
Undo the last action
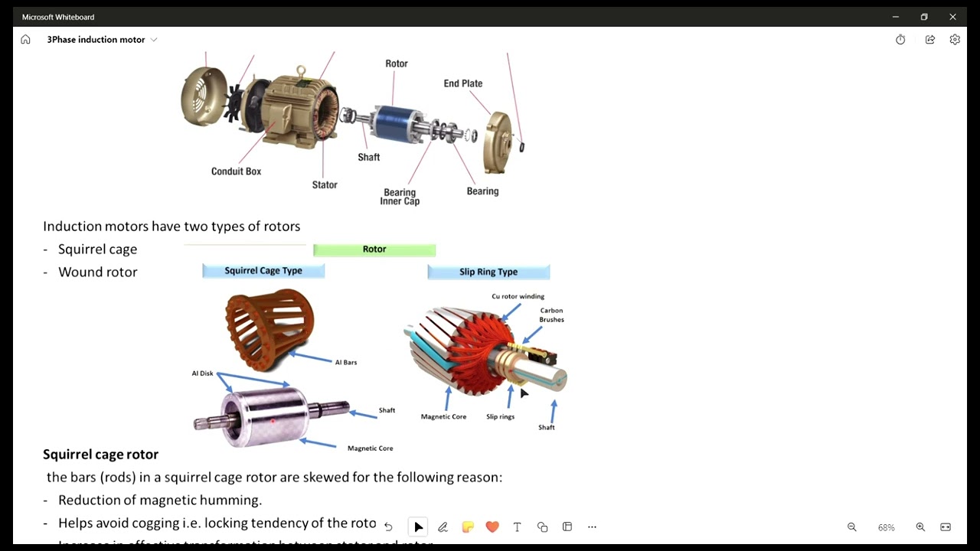pyautogui.click(x=388, y=527)
